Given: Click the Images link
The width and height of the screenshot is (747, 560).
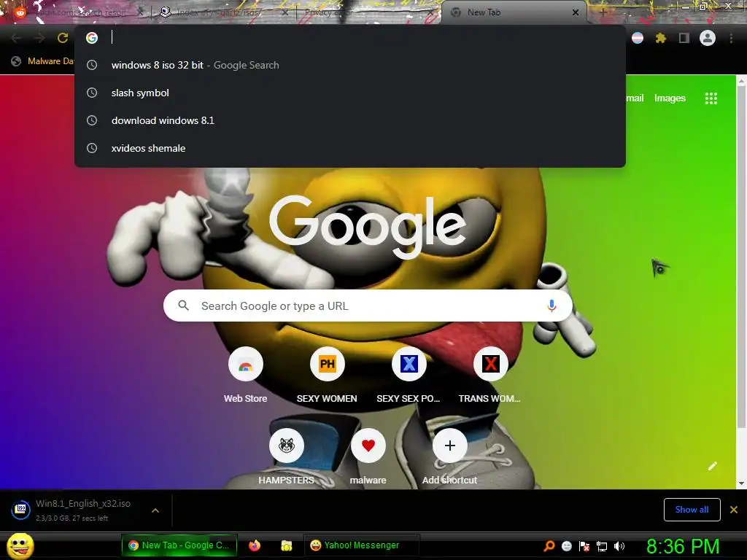Looking at the screenshot, I should pyautogui.click(x=670, y=98).
